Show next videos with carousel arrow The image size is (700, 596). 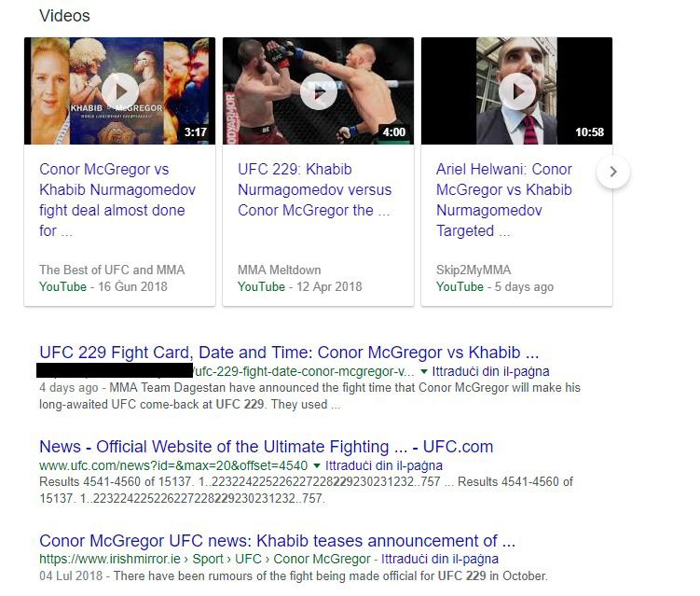click(613, 172)
